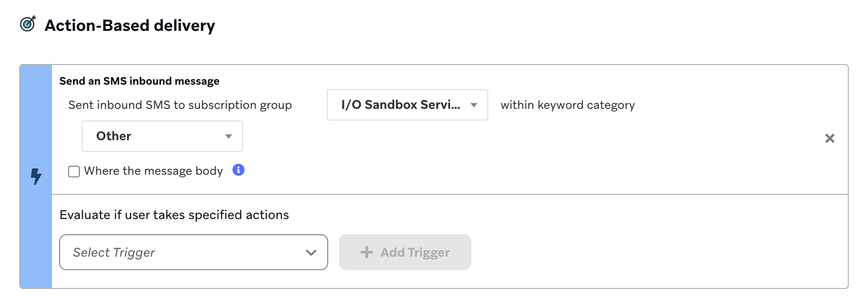The width and height of the screenshot is (868, 301).
Task: Click the target icon beside Action-Based delivery
Action: [x=28, y=24]
